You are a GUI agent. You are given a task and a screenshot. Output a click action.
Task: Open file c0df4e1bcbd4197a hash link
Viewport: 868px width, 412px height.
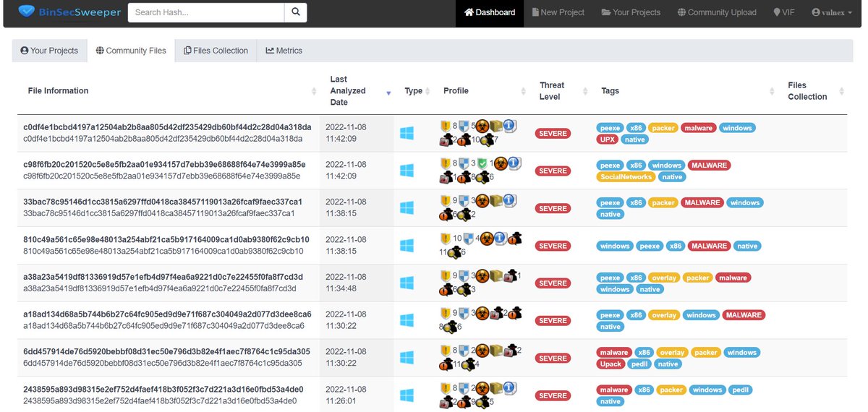click(x=167, y=127)
